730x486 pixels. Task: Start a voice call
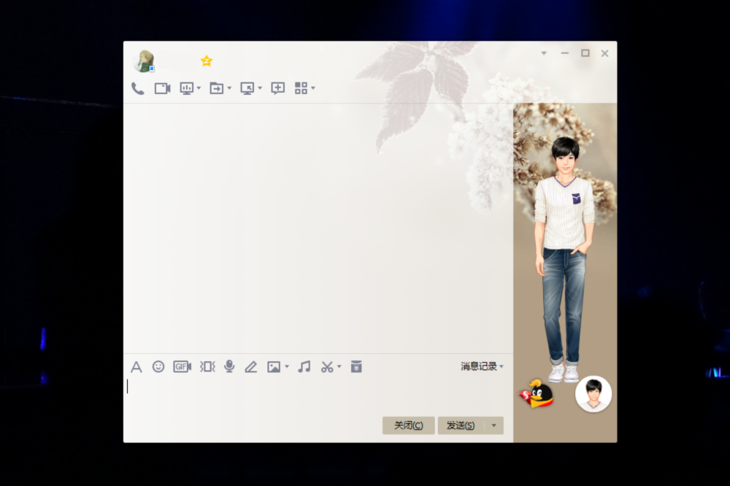coord(138,88)
